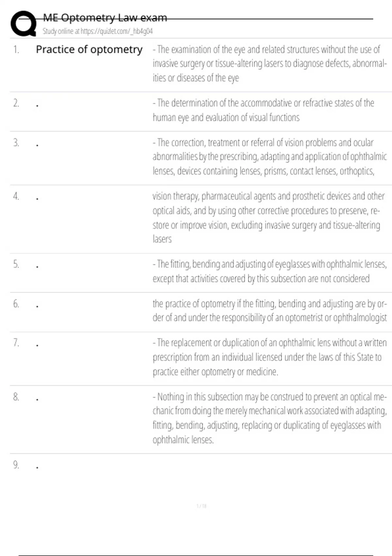The height and width of the screenshot is (556, 392).
Task: Select row number 4
Action: (16, 196)
